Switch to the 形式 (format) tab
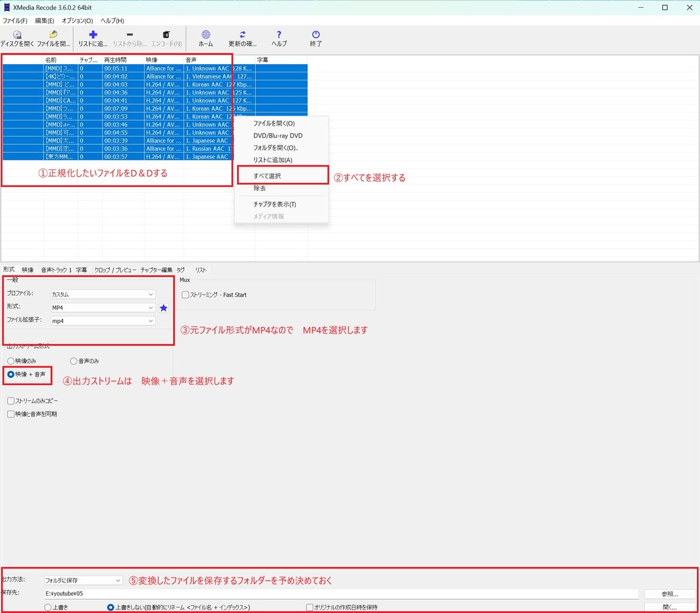This screenshot has height=613, width=700. (x=9, y=270)
